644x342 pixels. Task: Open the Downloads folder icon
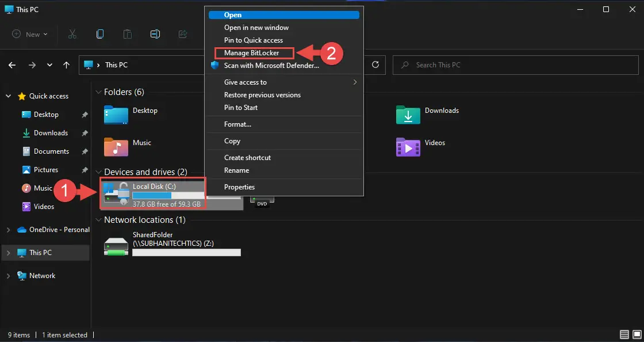pos(408,115)
